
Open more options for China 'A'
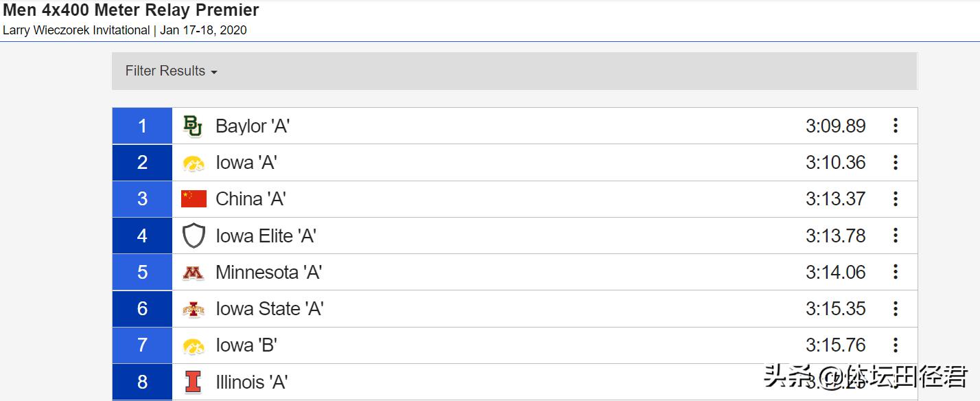pyautogui.click(x=895, y=199)
